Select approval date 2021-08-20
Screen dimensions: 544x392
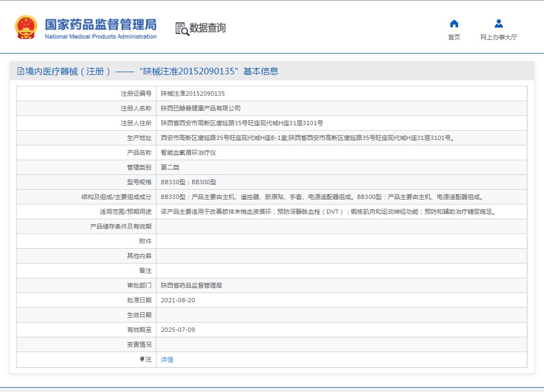(178, 300)
